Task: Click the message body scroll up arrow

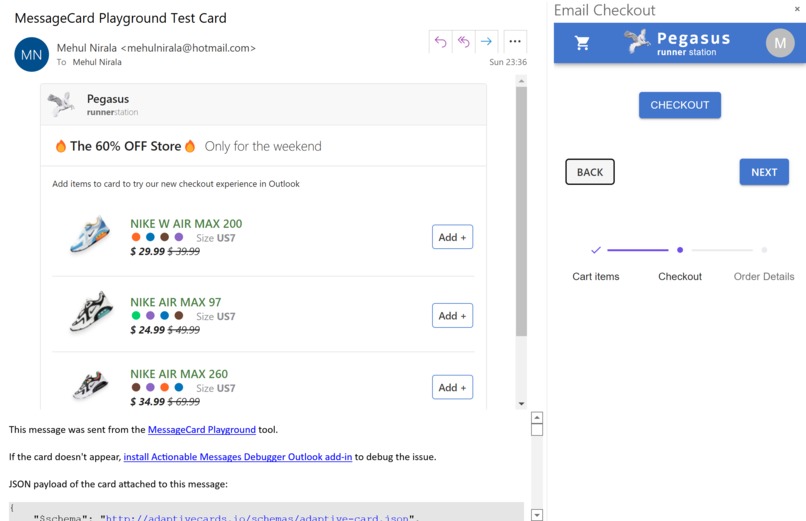Action: pos(537,417)
